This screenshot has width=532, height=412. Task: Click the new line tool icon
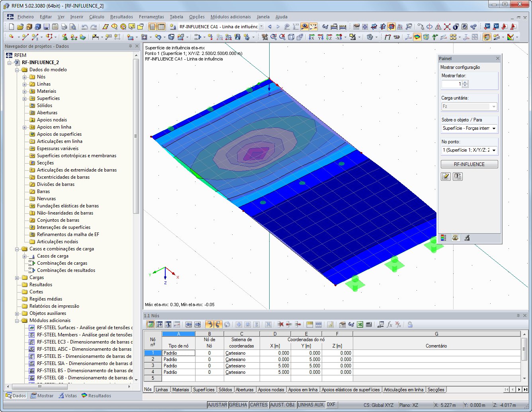tap(25, 37)
